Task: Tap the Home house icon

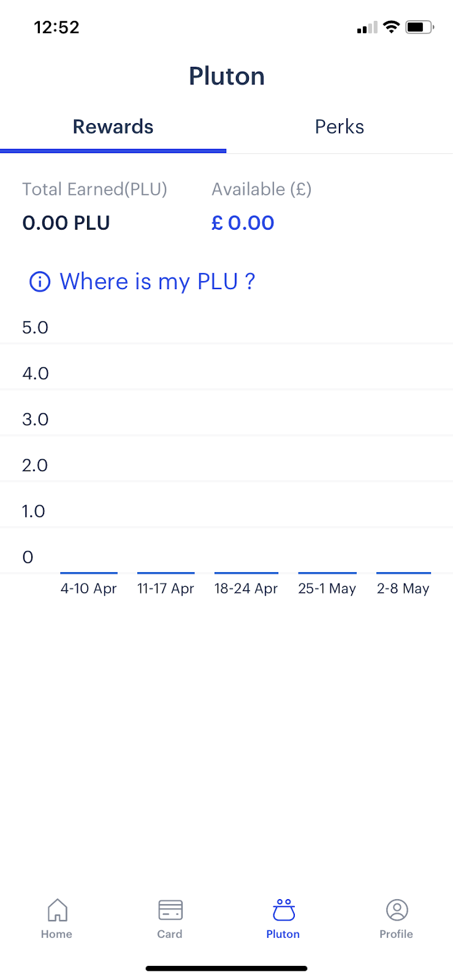Action: [x=57, y=910]
